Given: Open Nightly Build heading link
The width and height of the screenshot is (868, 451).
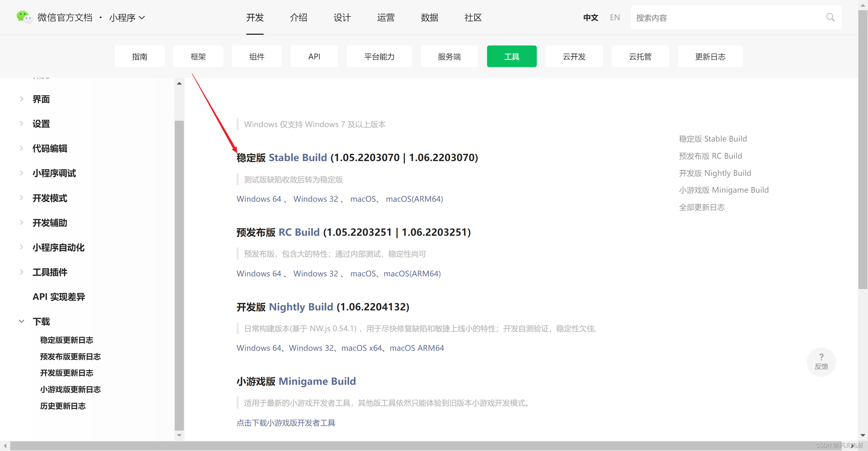Looking at the screenshot, I should click(x=301, y=307).
